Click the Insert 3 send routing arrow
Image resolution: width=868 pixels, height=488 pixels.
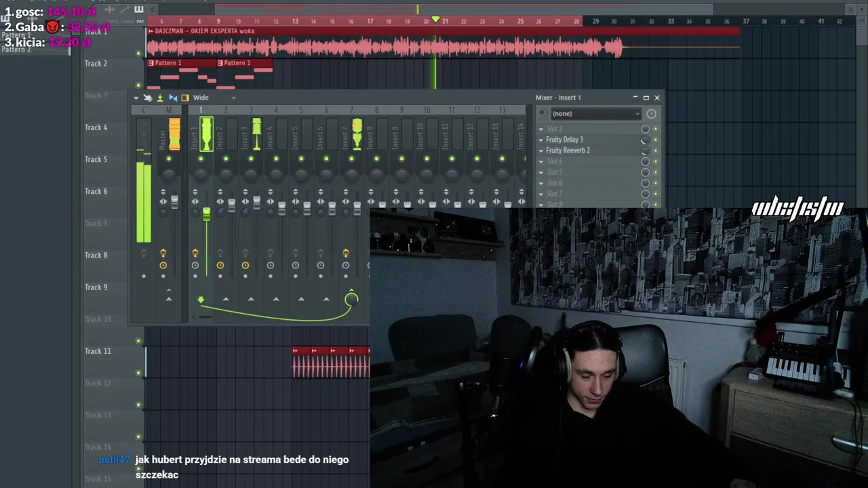(x=251, y=299)
